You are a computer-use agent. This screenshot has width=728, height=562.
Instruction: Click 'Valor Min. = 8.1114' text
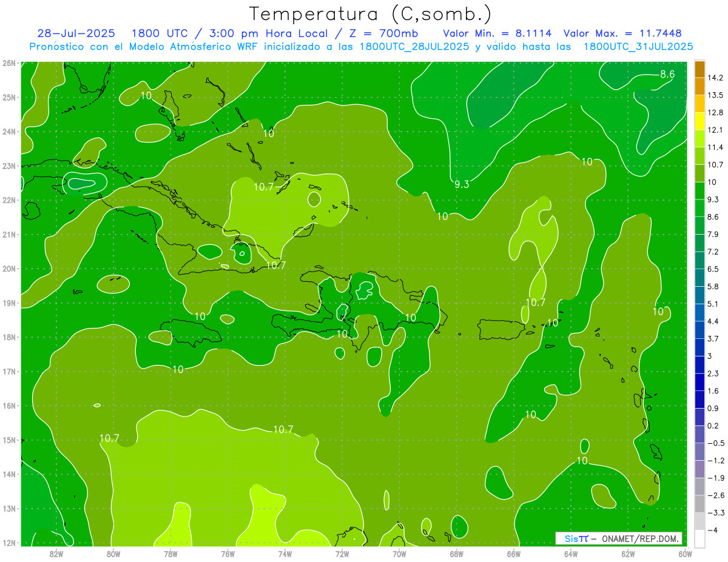coord(497,33)
